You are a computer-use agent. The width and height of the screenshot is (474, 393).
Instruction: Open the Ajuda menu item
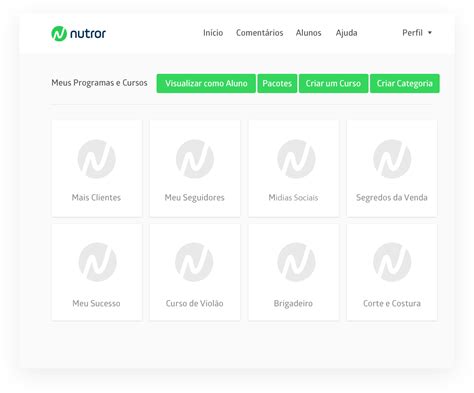(346, 33)
